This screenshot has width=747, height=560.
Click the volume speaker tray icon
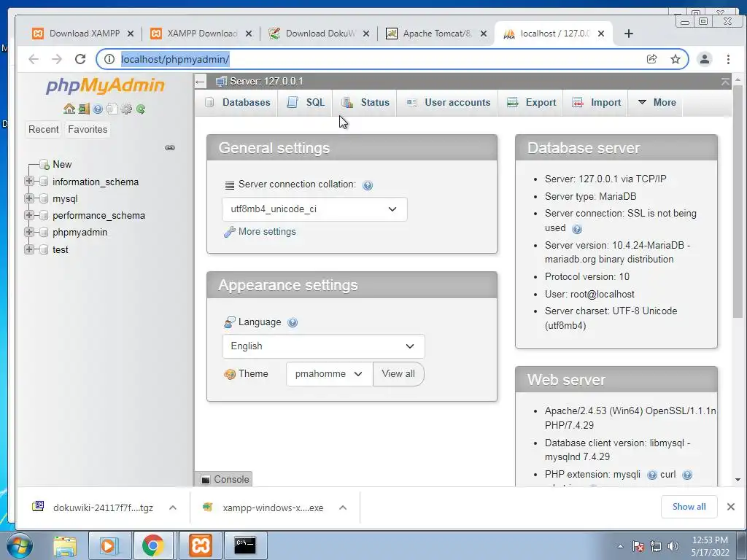tap(673, 546)
